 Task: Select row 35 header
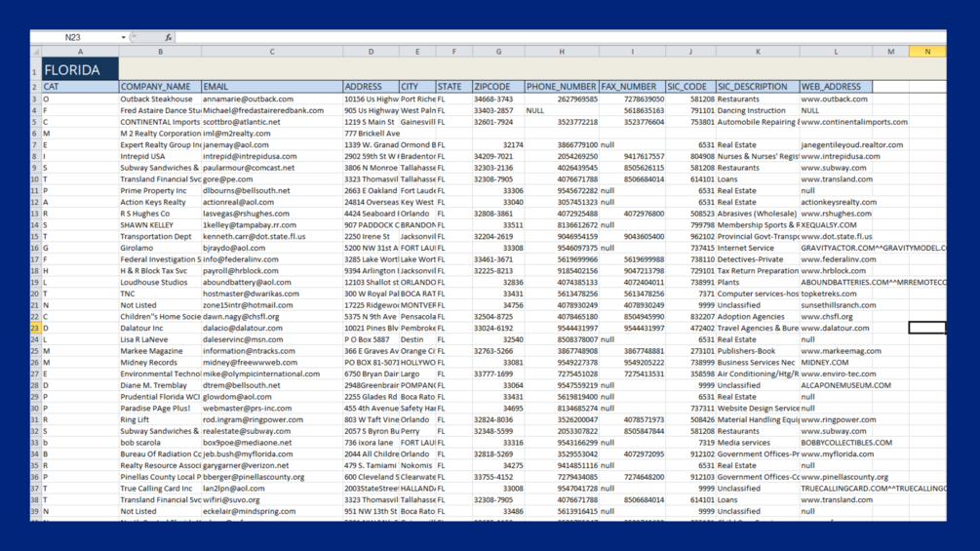click(36, 465)
